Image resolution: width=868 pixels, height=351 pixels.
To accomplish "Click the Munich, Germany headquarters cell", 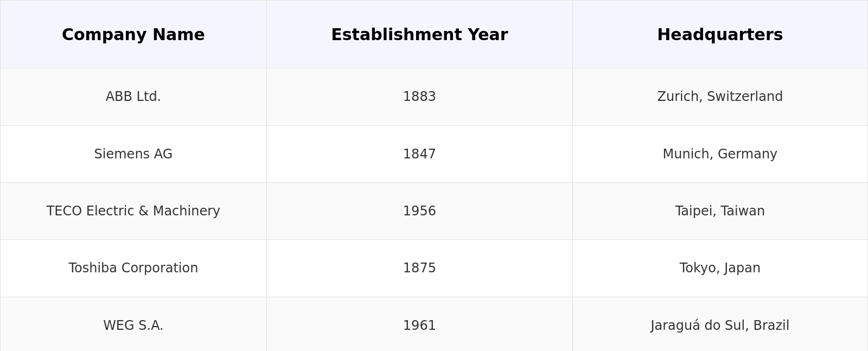I will (x=720, y=154).
